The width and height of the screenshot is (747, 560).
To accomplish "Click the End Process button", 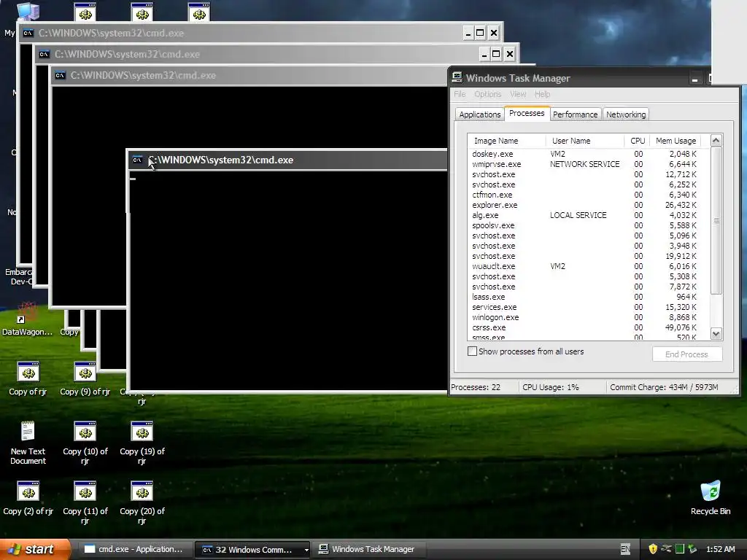I will click(686, 354).
